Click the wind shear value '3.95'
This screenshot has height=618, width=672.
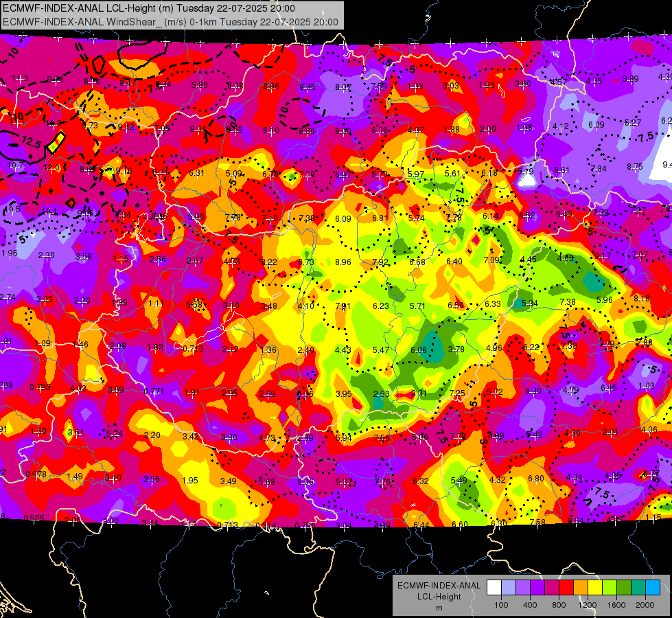pos(344,393)
